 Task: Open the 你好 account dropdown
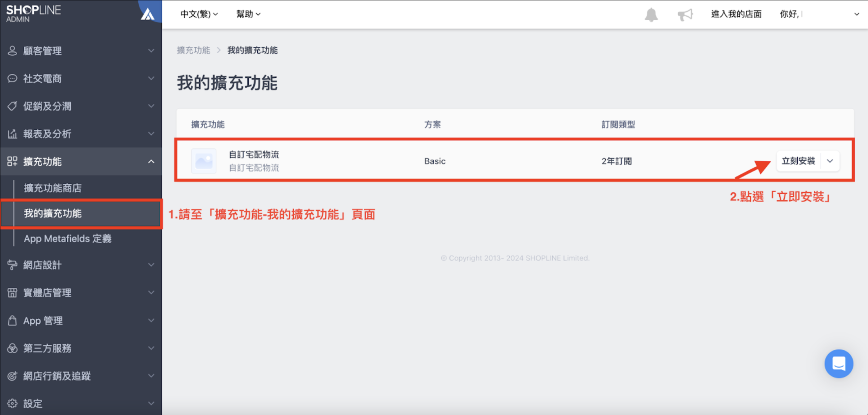[819, 14]
